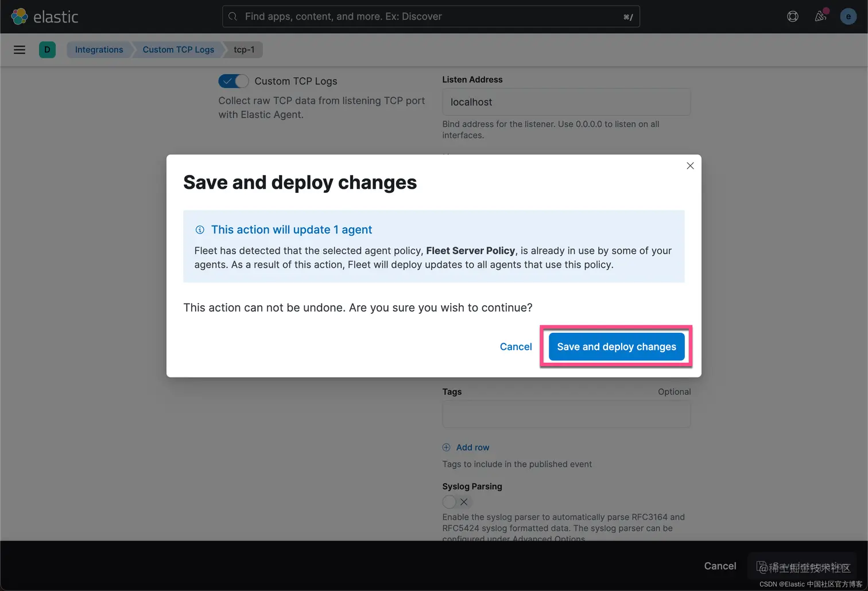Screen dimensions: 868x591
Task: Click the Optional label beside Tags
Action: coord(674,392)
